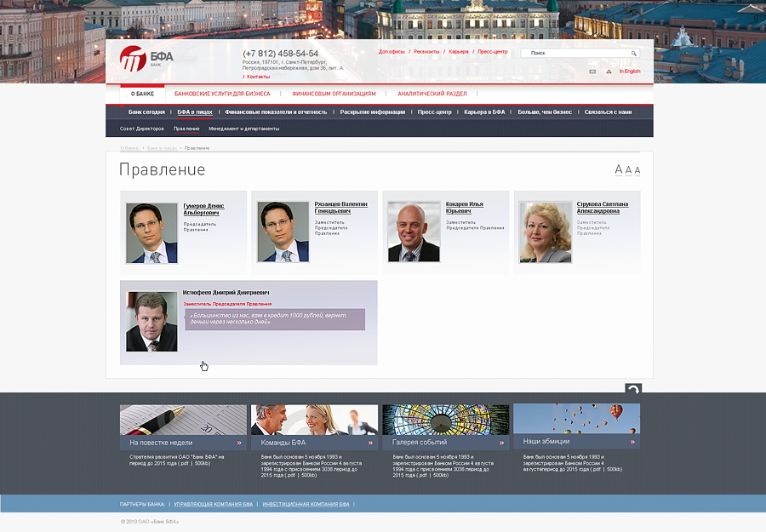The image size is (766, 532).
Task: Click Заместитель Председателя Правления red text
Action: pyautogui.click(x=227, y=304)
